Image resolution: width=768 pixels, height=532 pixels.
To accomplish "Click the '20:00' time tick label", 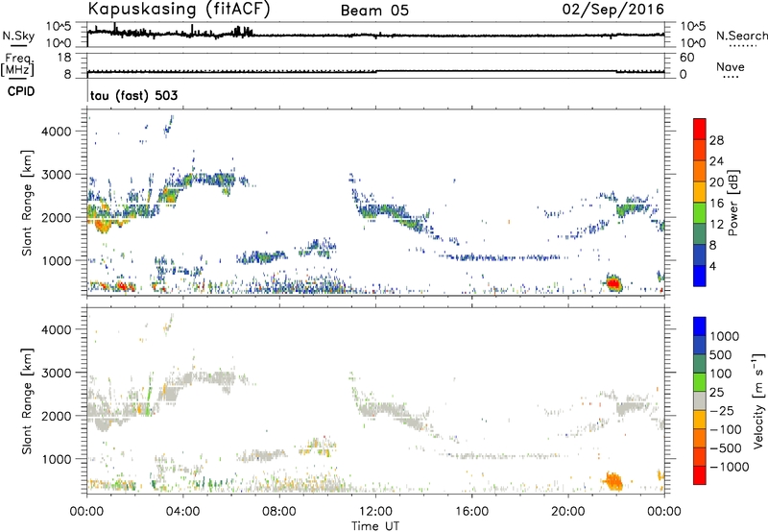I will point(568,512).
